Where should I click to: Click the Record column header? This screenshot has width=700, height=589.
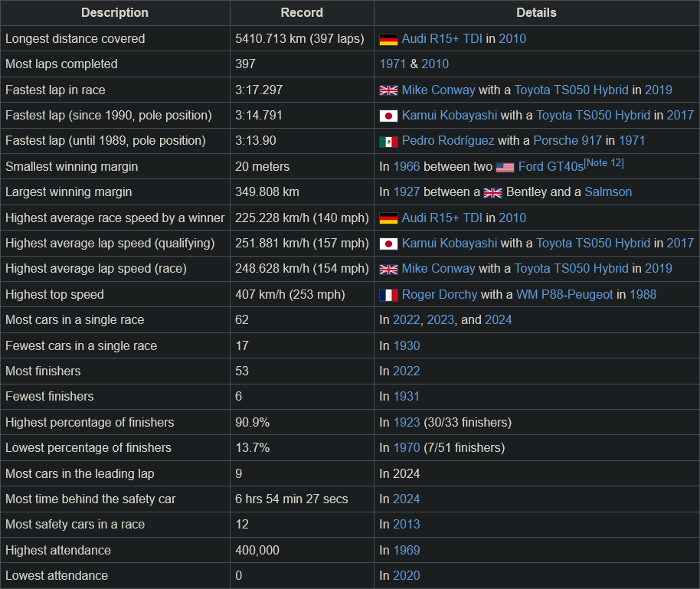[302, 12]
